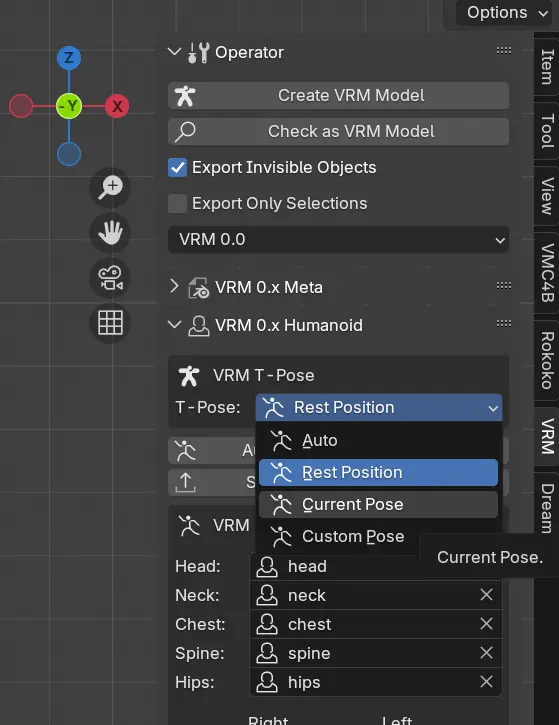Image resolution: width=559 pixels, height=725 pixels.
Task: Expand the VRM 0.x Meta panel
Action: click(x=174, y=287)
